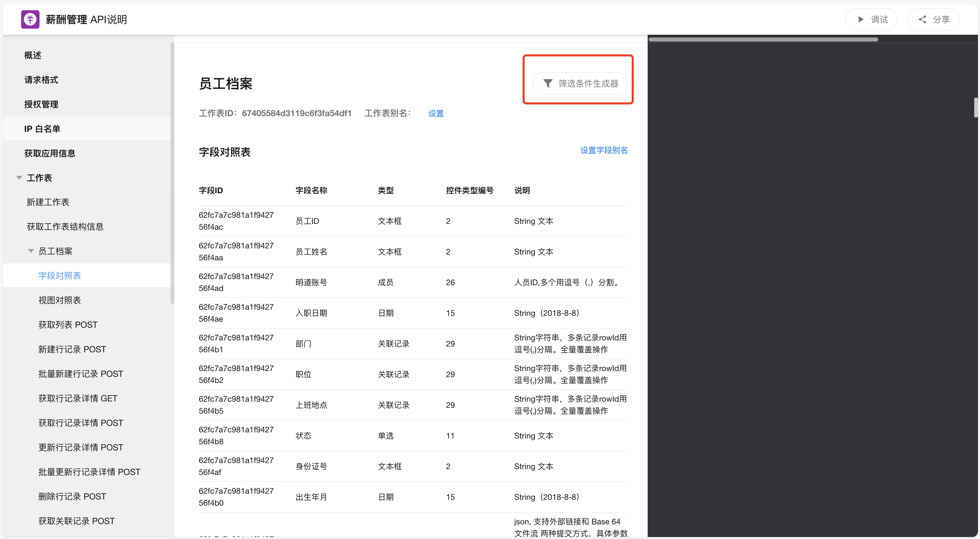Click the 员工姓名 field name cell
Viewport: 980px width, 539px height.
point(311,251)
